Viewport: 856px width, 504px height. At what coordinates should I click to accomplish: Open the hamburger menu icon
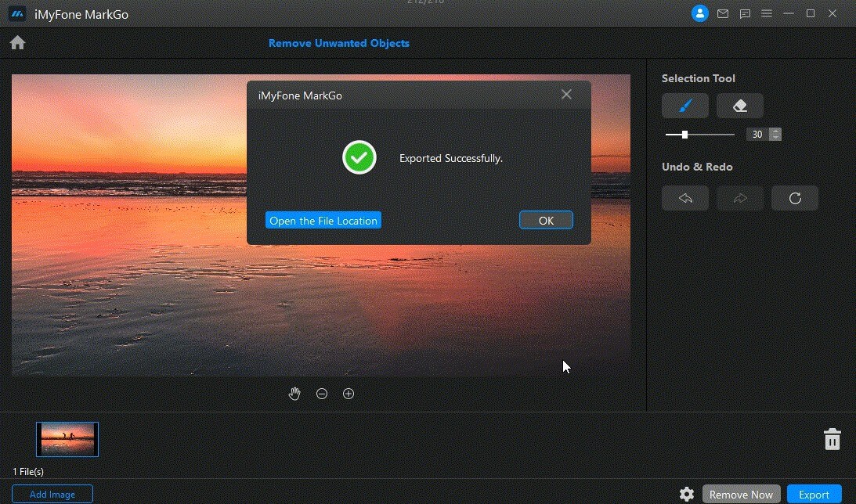click(767, 13)
